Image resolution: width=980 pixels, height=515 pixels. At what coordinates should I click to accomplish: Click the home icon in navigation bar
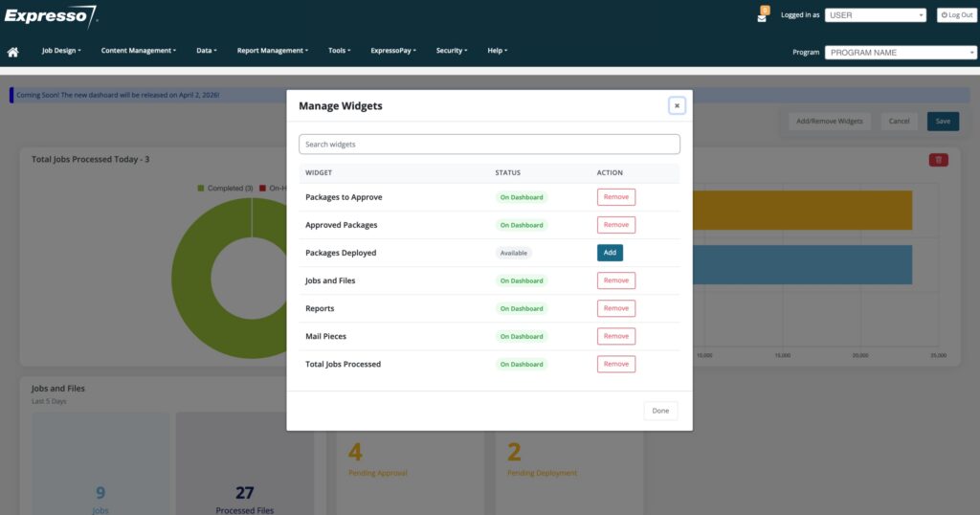pos(13,52)
